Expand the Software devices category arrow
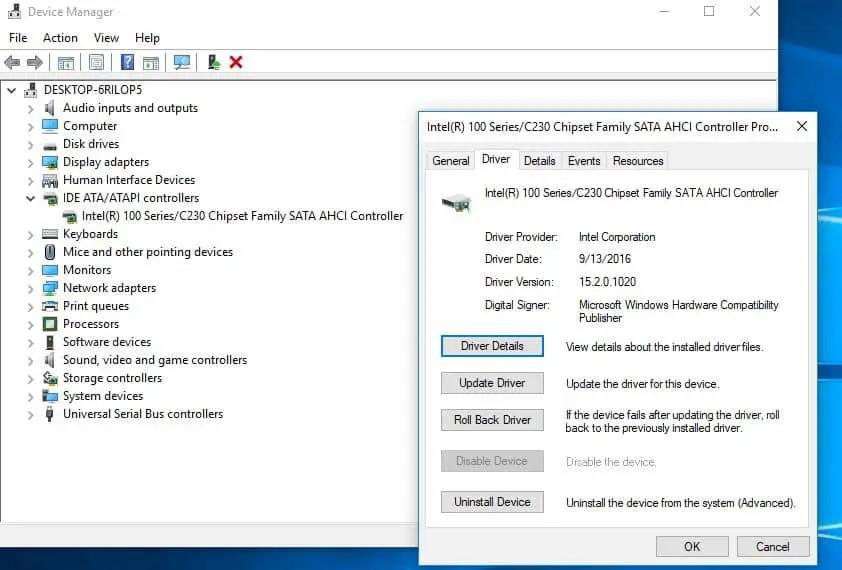Screen dimensions: 842x570 pyautogui.click(x=31, y=343)
